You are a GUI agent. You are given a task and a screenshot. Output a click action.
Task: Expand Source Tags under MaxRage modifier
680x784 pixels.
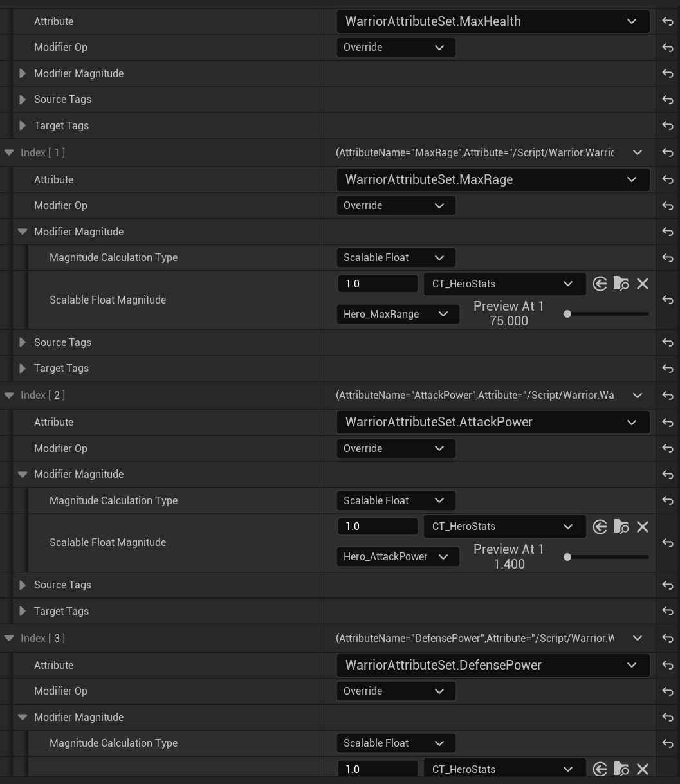[23, 342]
